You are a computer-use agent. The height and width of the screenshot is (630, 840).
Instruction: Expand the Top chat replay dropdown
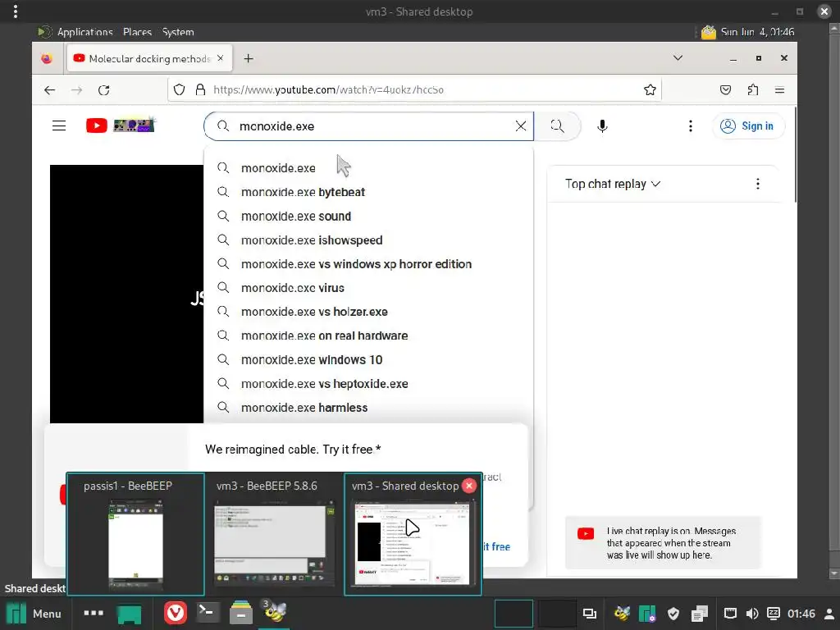coord(612,184)
